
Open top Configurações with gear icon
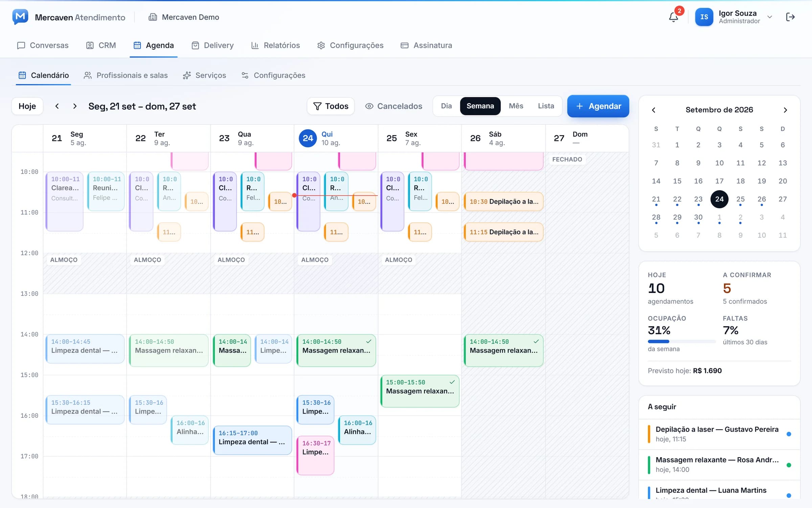(x=350, y=45)
